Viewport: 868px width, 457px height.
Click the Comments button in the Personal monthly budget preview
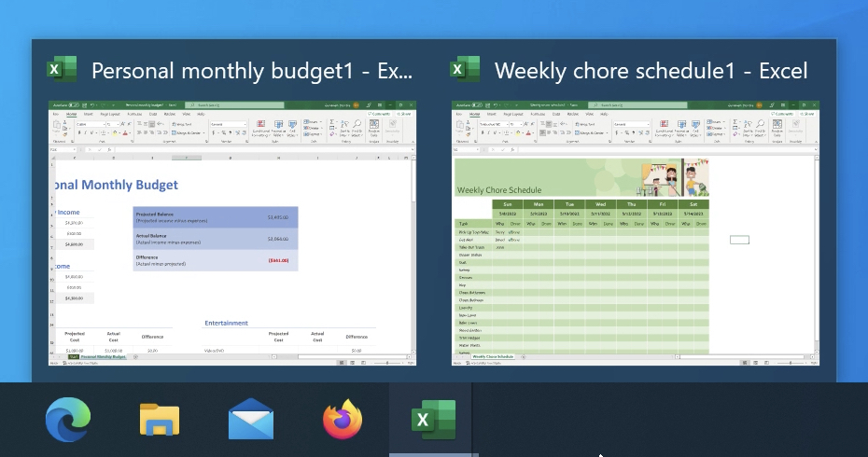pyautogui.click(x=381, y=114)
